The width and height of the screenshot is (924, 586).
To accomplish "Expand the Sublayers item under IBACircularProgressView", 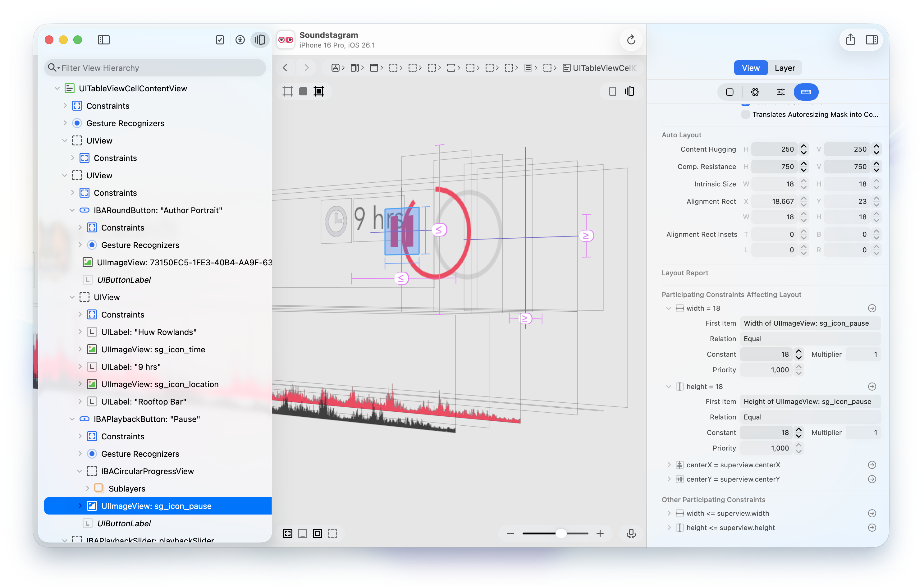I will coord(88,488).
